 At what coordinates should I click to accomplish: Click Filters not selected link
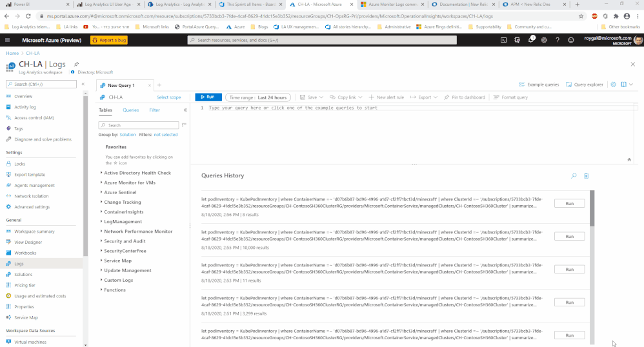coord(166,135)
